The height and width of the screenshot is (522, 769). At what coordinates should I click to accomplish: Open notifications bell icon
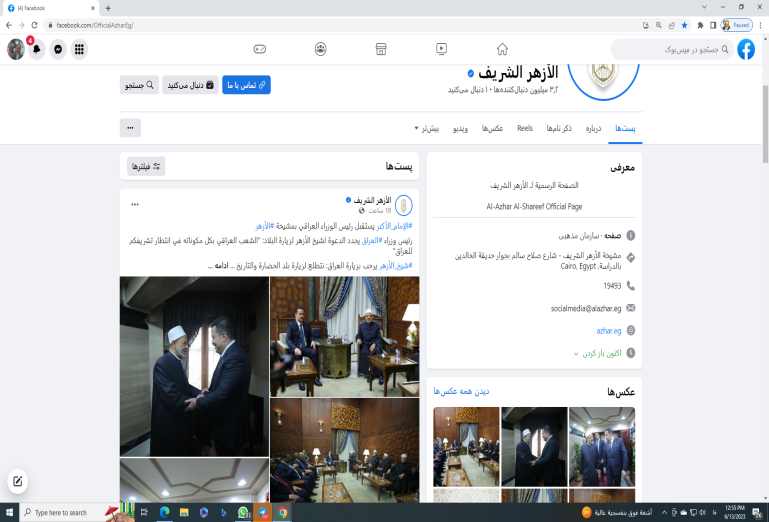pyautogui.click(x=36, y=50)
